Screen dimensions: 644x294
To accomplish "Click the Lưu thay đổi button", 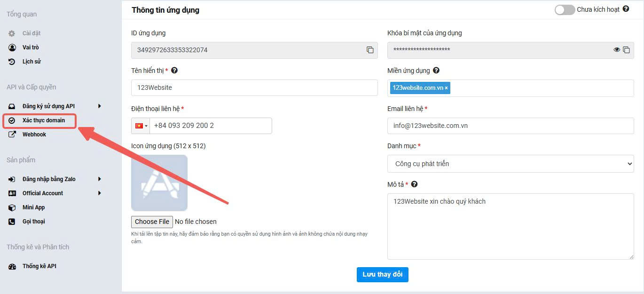I will [383, 275].
